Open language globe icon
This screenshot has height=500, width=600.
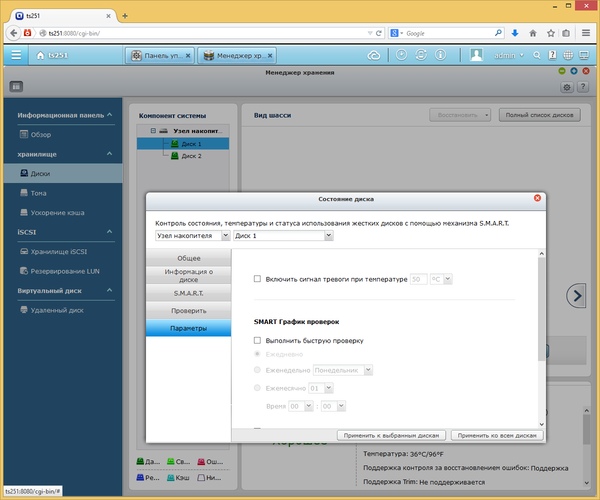(568, 55)
